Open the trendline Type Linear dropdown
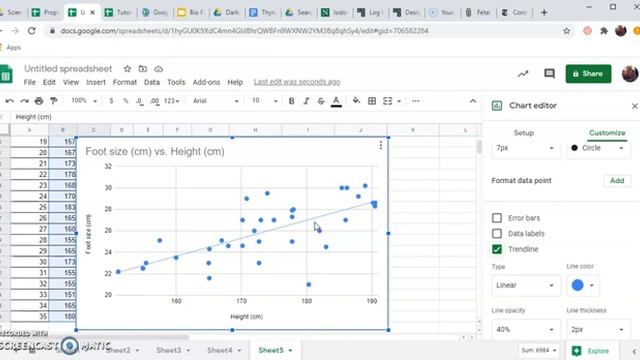 [x=525, y=285]
